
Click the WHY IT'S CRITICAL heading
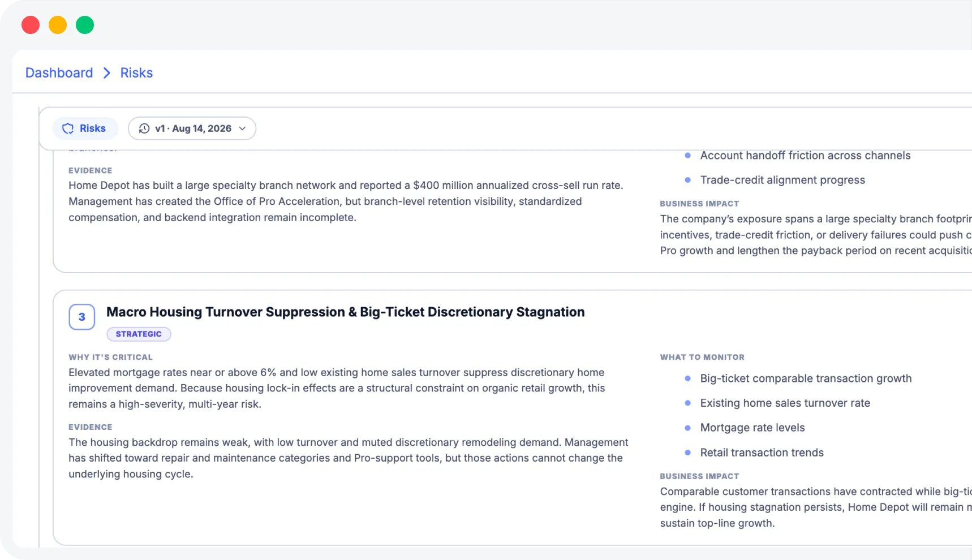click(x=110, y=357)
